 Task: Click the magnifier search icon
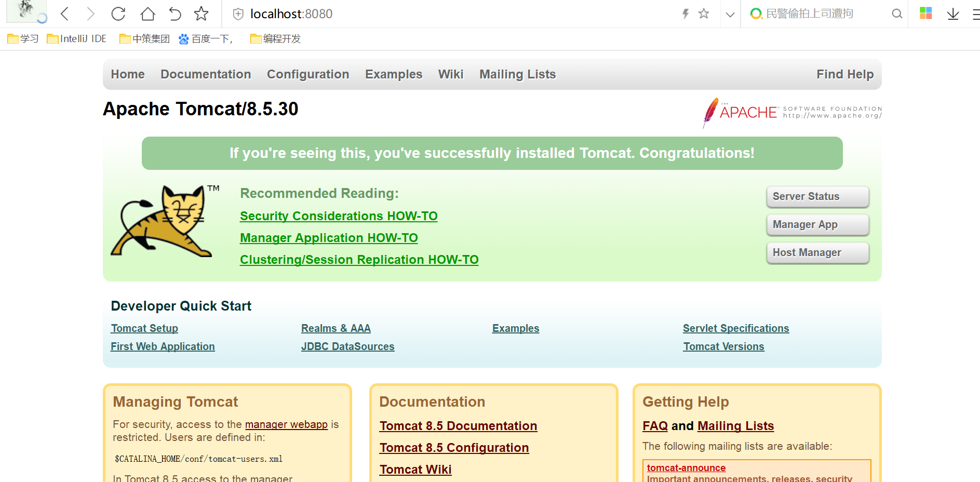pos(897,14)
